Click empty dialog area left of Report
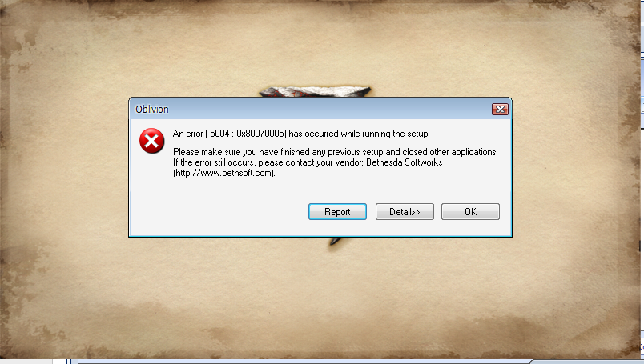Image resolution: width=644 pixels, height=364 pixels. pyautogui.click(x=218, y=211)
